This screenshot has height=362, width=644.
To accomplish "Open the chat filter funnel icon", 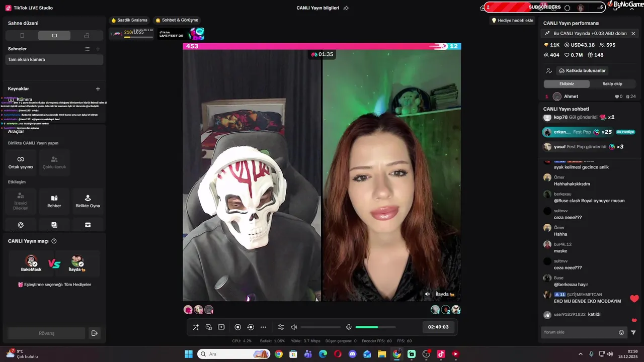I will (x=633, y=332).
